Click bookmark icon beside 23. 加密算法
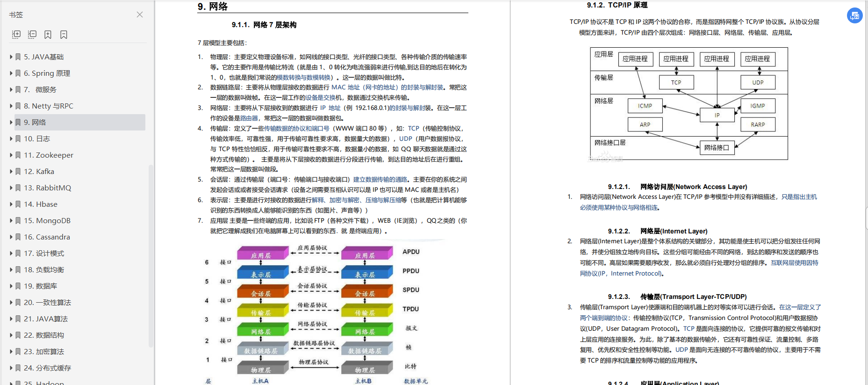The width and height of the screenshot is (868, 385). 18,351
